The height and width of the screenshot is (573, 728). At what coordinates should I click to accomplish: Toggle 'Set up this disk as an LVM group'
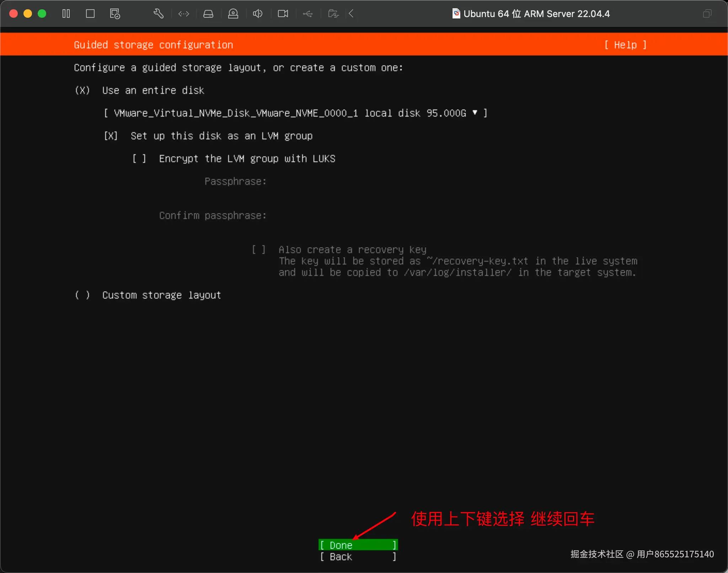(111, 136)
